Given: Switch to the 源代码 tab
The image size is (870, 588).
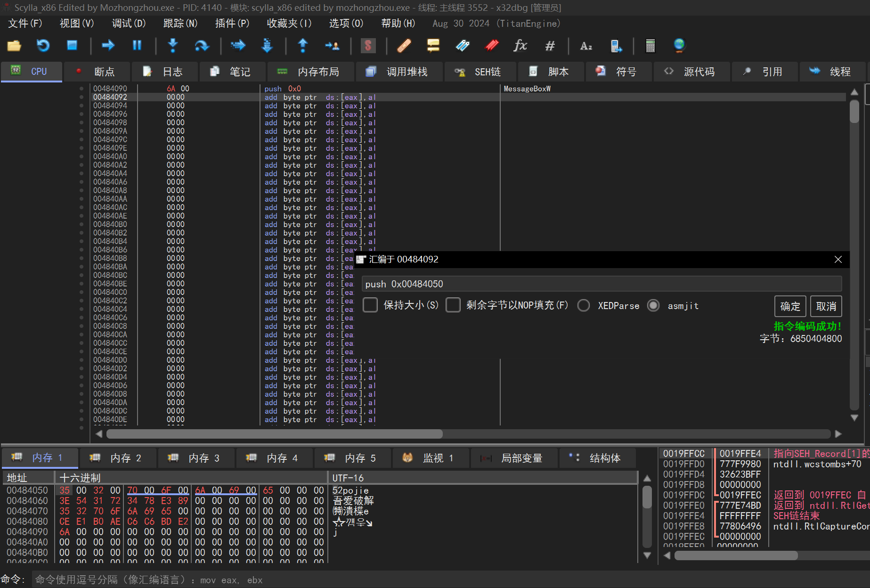Looking at the screenshot, I should (691, 72).
